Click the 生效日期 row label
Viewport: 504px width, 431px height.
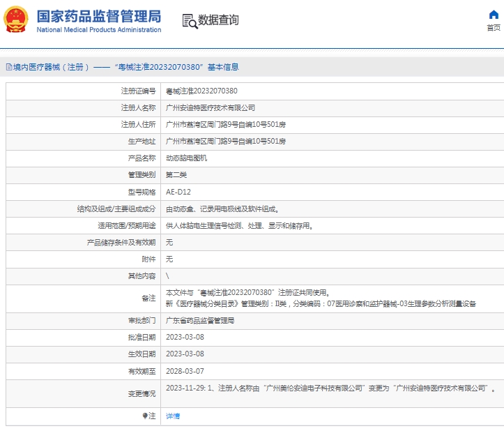tap(142, 354)
